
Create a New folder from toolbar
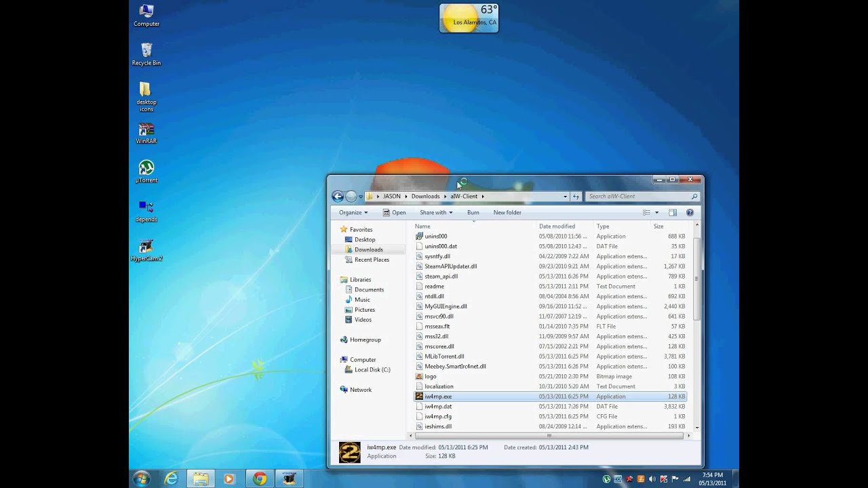507,213
